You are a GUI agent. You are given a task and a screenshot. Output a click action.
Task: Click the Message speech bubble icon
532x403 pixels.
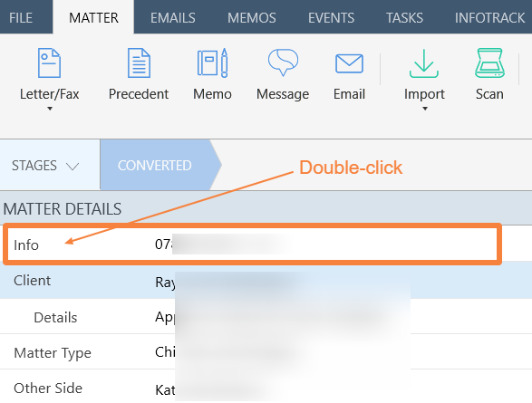pyautogui.click(x=283, y=62)
